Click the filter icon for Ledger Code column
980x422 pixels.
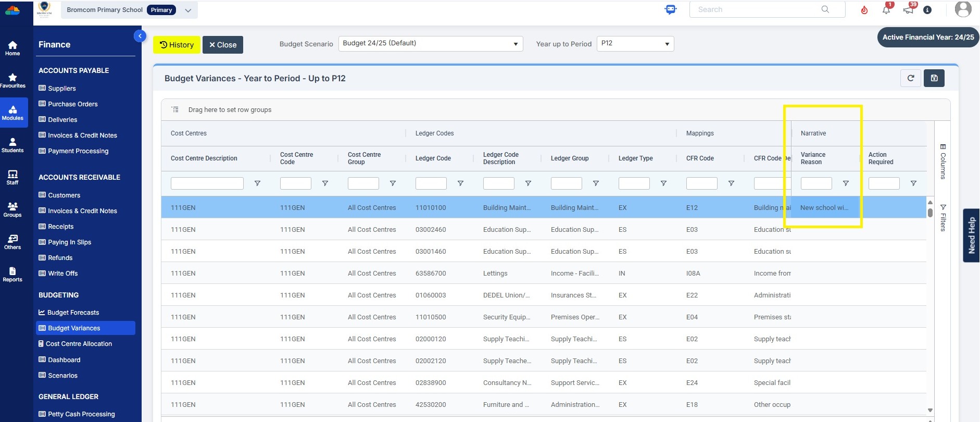pos(460,183)
